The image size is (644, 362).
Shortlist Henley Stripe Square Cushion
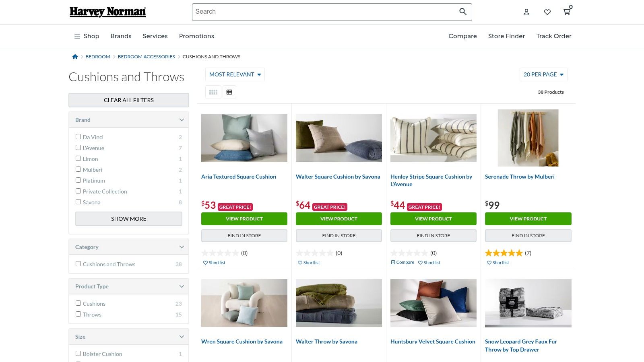(429, 263)
